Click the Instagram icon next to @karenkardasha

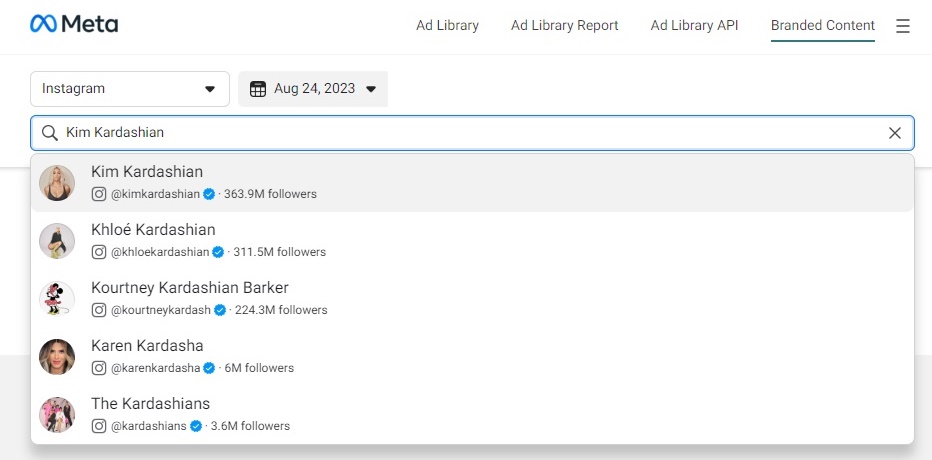[99, 368]
